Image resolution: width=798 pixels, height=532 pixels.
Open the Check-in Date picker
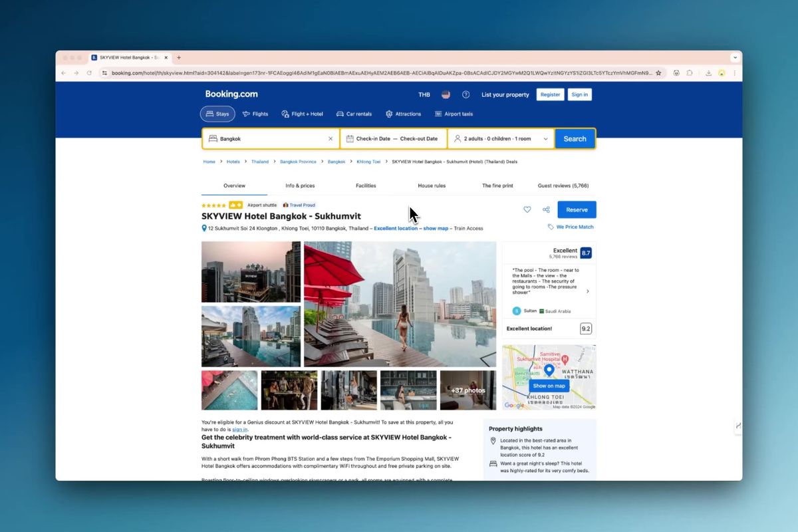pos(373,139)
